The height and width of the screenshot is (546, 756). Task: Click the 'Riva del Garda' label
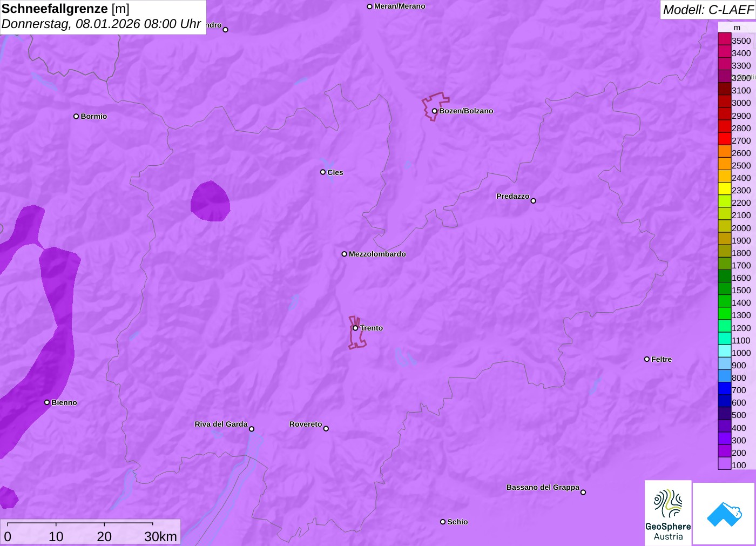(221, 424)
